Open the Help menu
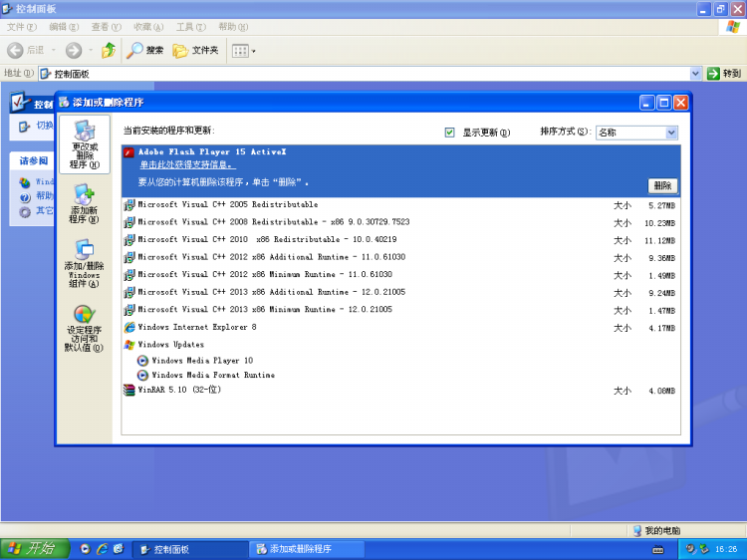The image size is (747, 560). pyautogui.click(x=233, y=27)
